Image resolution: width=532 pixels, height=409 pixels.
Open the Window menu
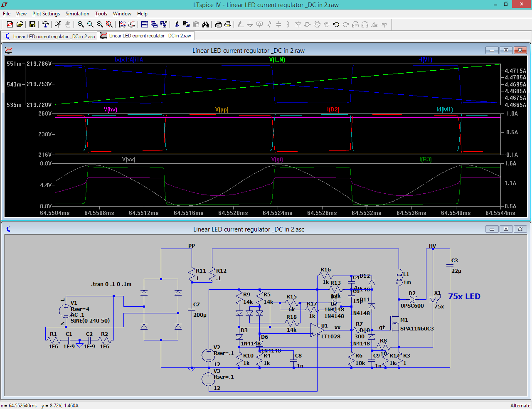pyautogui.click(x=122, y=14)
